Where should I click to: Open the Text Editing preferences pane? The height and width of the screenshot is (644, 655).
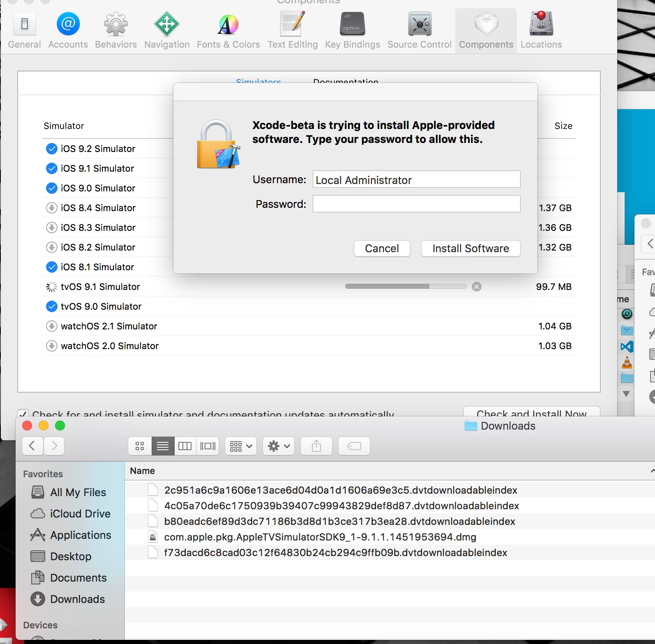click(x=293, y=30)
